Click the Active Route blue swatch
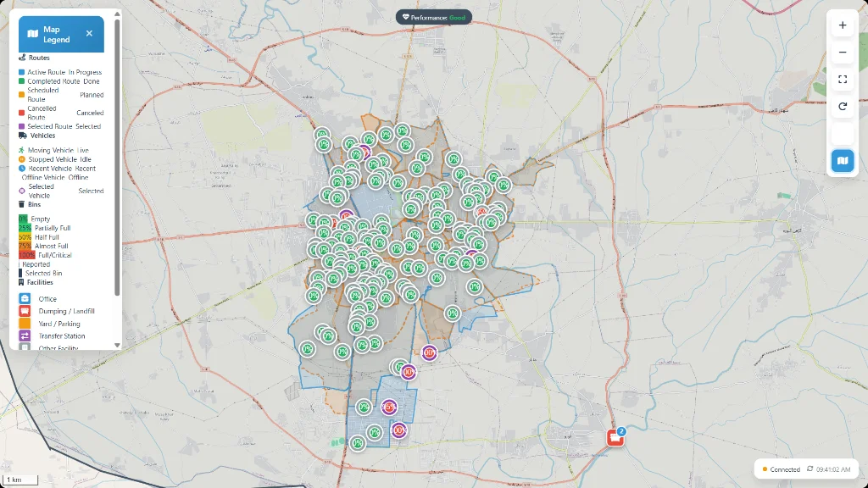868x488 pixels. 21,72
